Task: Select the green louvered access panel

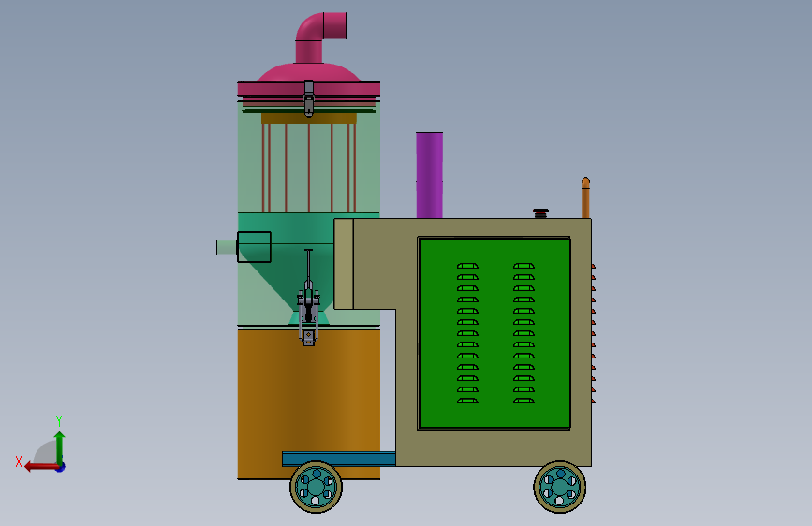Action: pyautogui.click(x=494, y=333)
